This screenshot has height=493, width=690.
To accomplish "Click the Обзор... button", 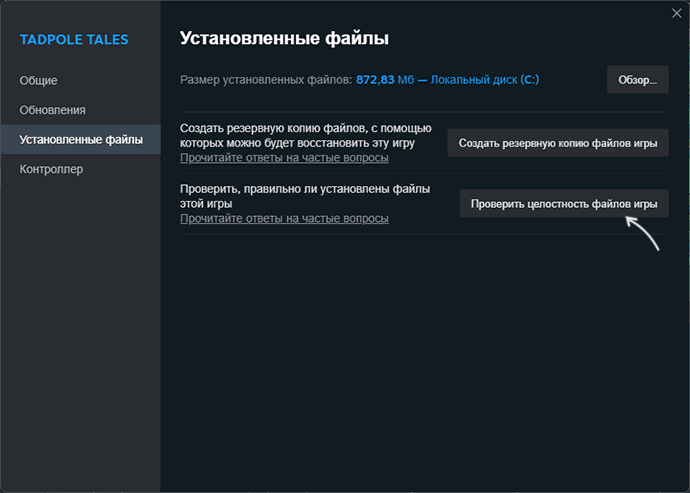I will coord(638,80).
